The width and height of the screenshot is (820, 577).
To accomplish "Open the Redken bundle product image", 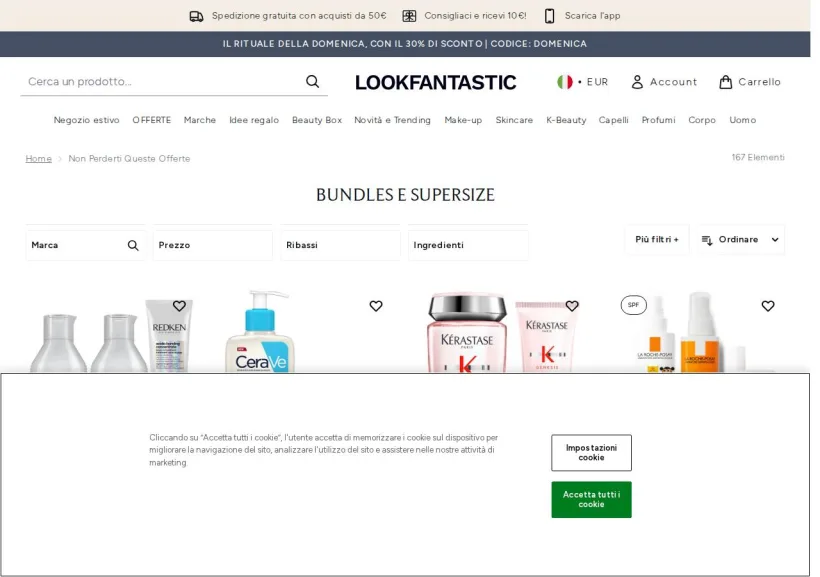I will pyautogui.click(x=111, y=335).
